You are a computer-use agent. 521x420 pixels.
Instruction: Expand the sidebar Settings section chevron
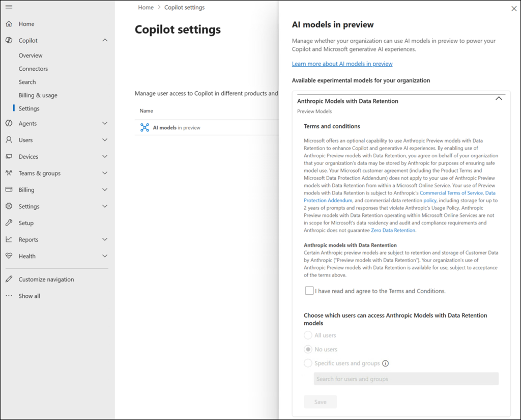[105, 206]
